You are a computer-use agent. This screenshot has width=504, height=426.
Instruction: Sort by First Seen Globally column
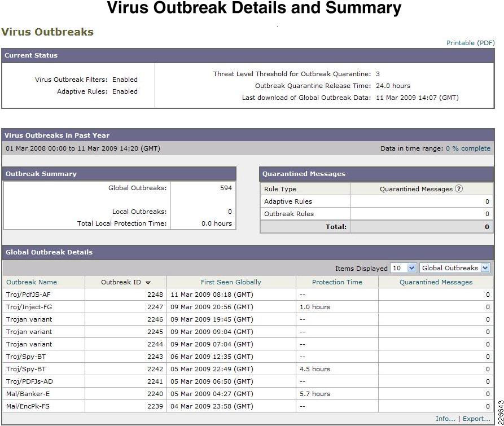pyautogui.click(x=231, y=282)
